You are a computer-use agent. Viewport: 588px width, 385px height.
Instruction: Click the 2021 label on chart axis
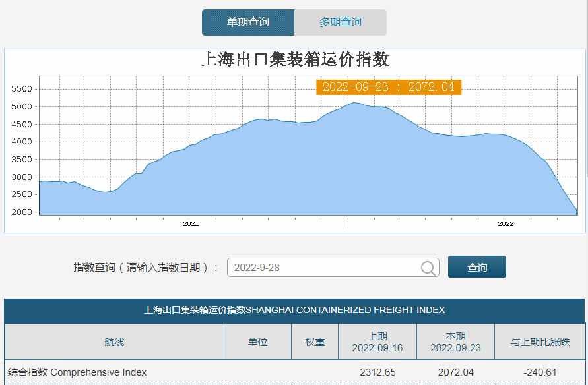(x=191, y=224)
